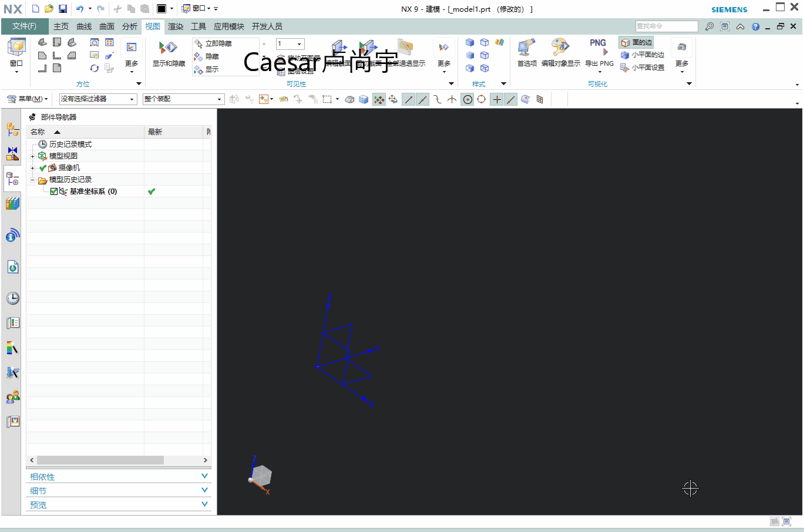Screen dimensions: 804x532
Task: Open the 菜单(M) menu
Action: 26,99
